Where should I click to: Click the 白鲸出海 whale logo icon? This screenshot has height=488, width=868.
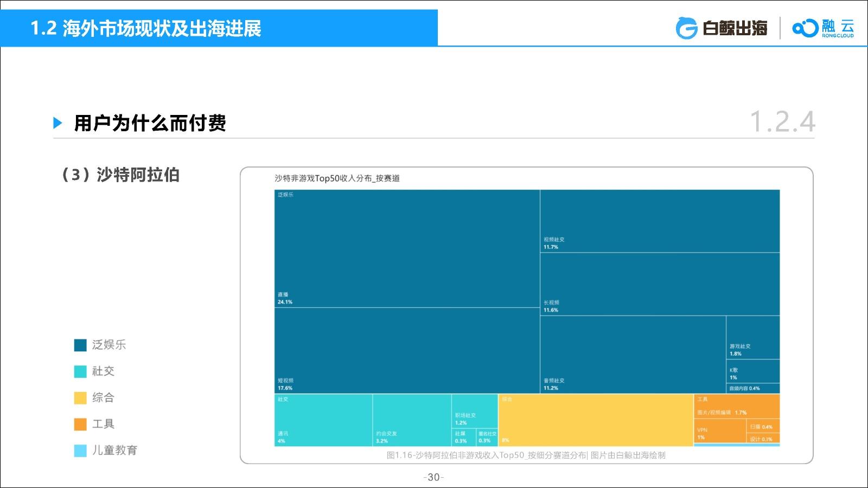[686, 28]
